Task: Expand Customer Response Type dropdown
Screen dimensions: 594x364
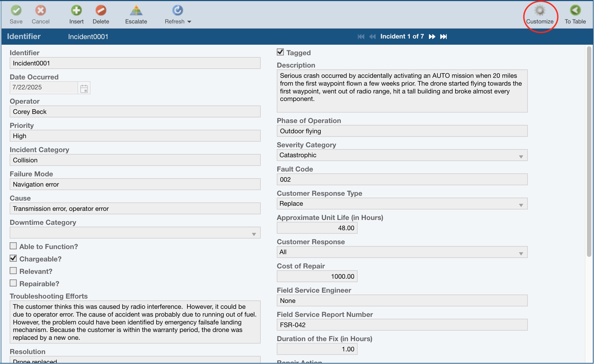Action: click(521, 205)
